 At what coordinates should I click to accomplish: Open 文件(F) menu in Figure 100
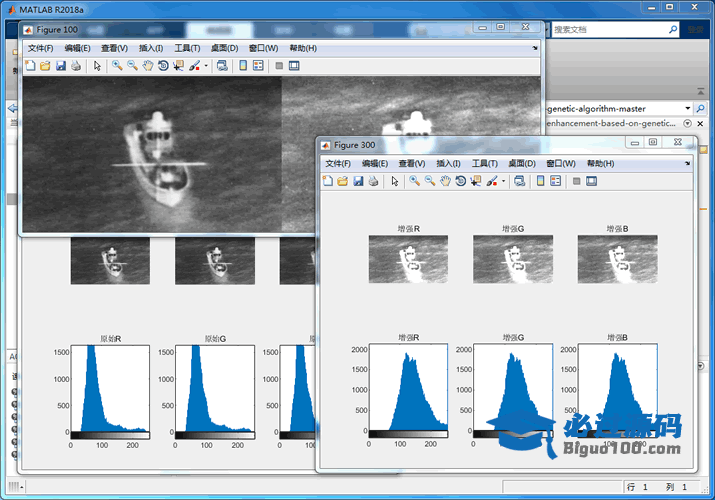pyautogui.click(x=40, y=48)
